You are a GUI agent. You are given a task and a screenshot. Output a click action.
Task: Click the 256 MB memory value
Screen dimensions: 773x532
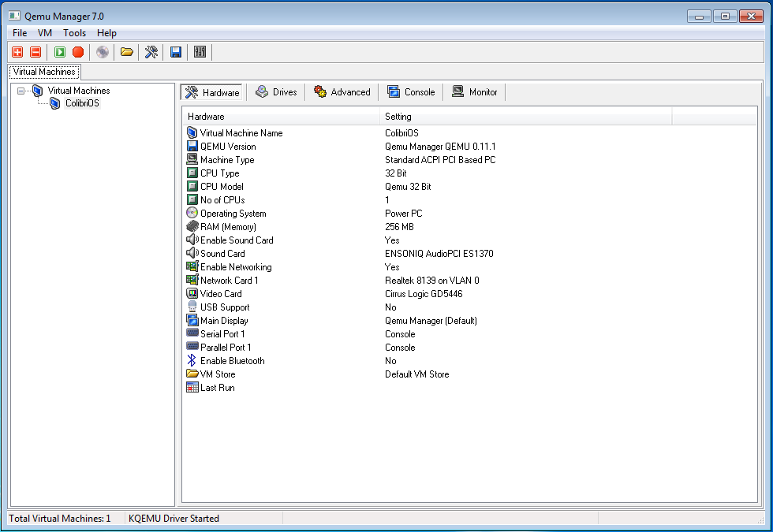(399, 227)
